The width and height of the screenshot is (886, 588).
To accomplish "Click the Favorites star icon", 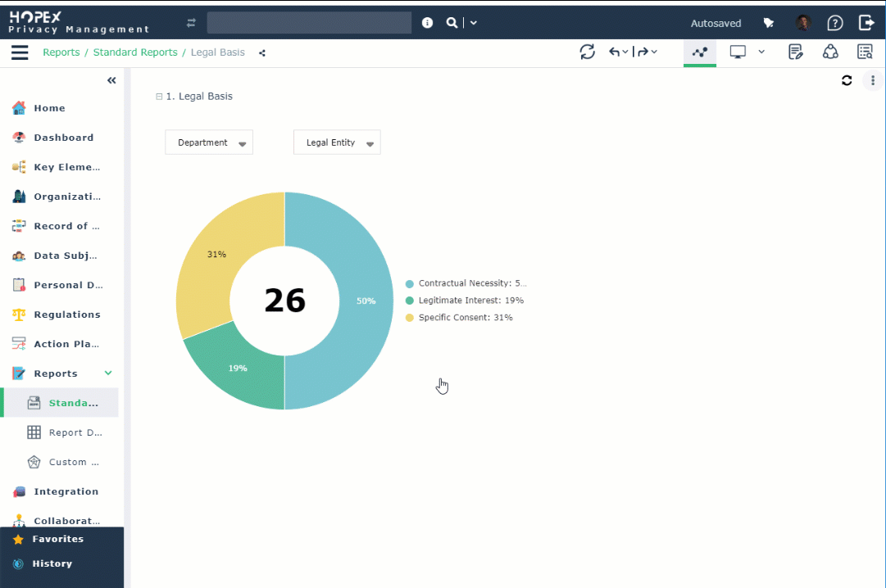I will click(18, 540).
